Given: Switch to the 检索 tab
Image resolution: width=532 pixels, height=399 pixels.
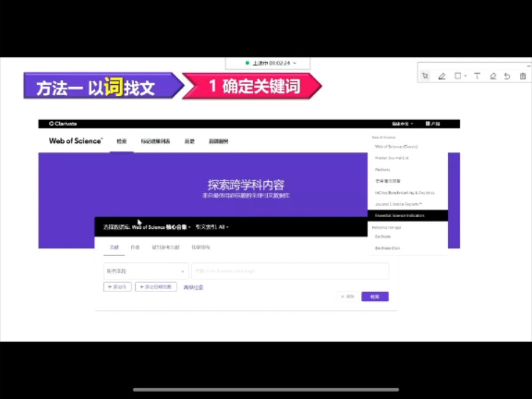Looking at the screenshot, I should point(121,141).
